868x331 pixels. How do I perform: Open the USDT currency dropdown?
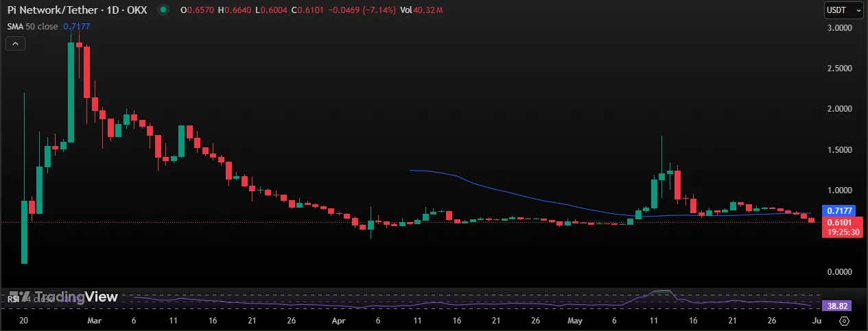pyautogui.click(x=843, y=10)
